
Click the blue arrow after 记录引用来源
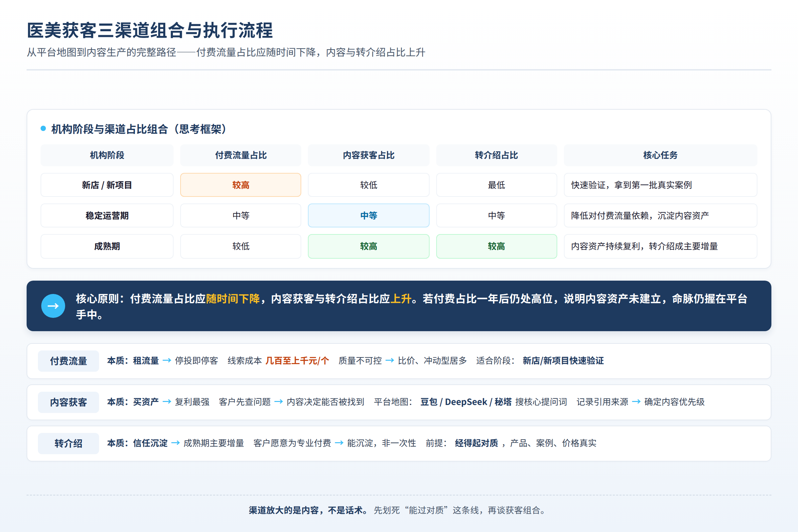(x=636, y=402)
